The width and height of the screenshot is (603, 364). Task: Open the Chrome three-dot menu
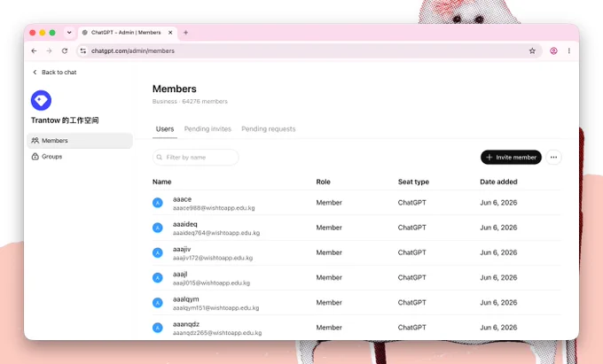coord(569,50)
